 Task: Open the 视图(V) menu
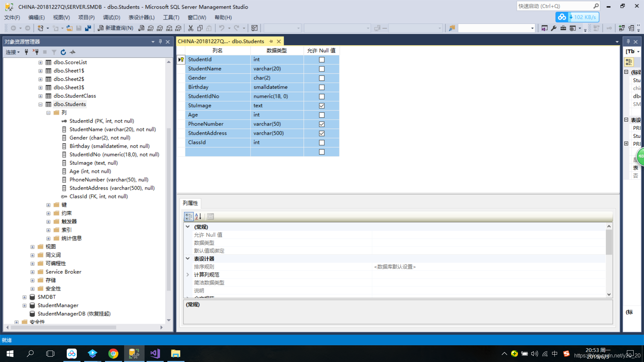click(x=61, y=17)
